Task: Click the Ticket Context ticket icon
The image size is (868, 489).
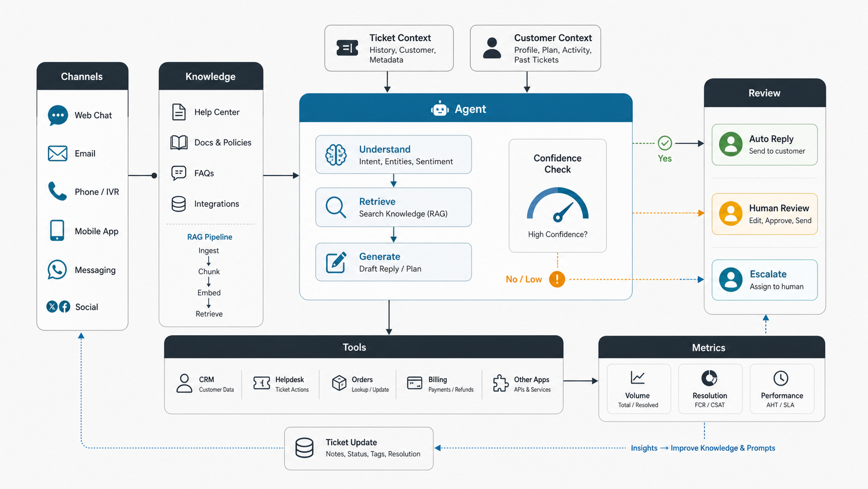Action: [x=347, y=48]
